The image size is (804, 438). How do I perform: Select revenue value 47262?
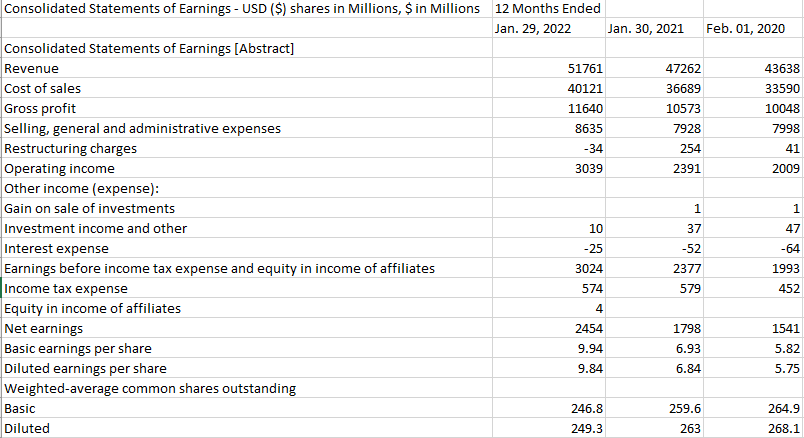[x=683, y=69]
